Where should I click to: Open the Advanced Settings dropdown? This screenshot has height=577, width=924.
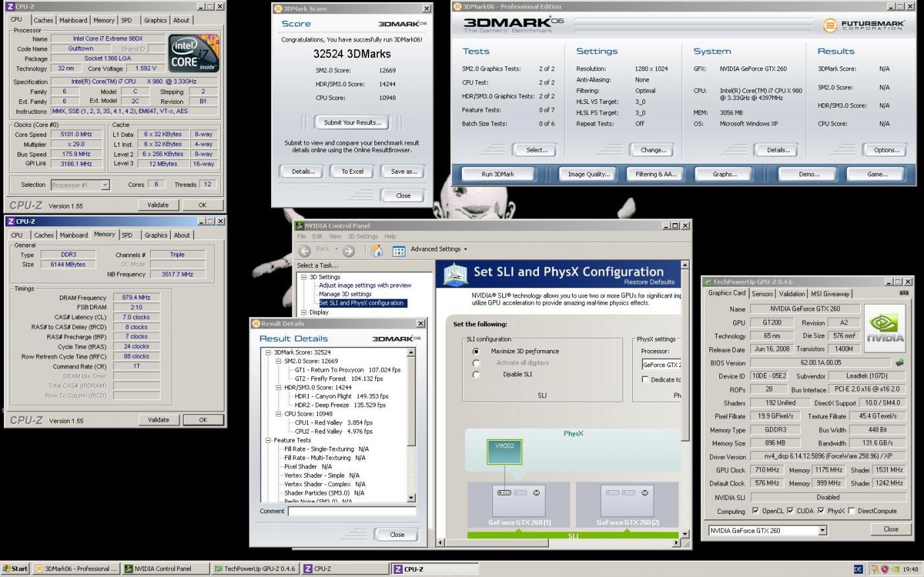tap(439, 249)
